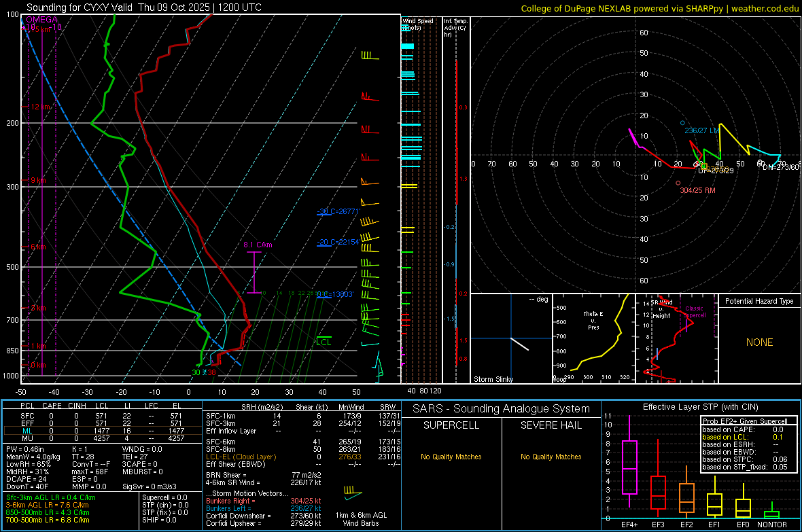
Task: Select the Sfc-3km AGL LR line
Action: coord(51,497)
